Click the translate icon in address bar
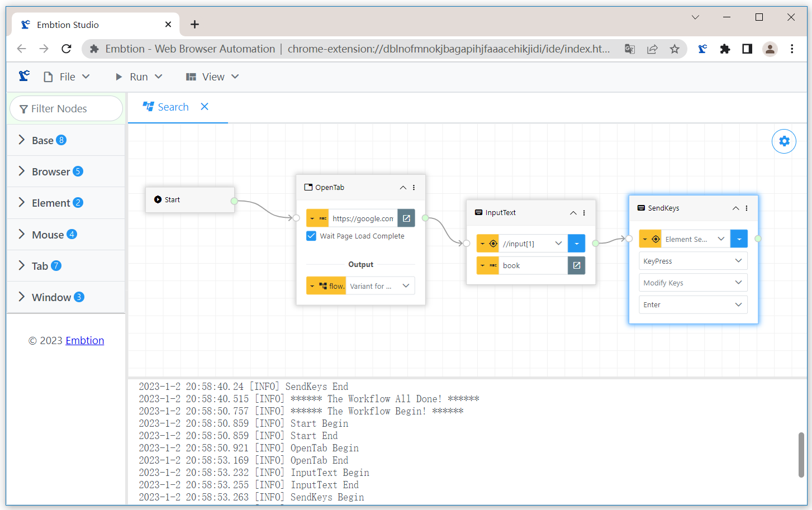Viewport: 812px width, 510px height. point(630,49)
